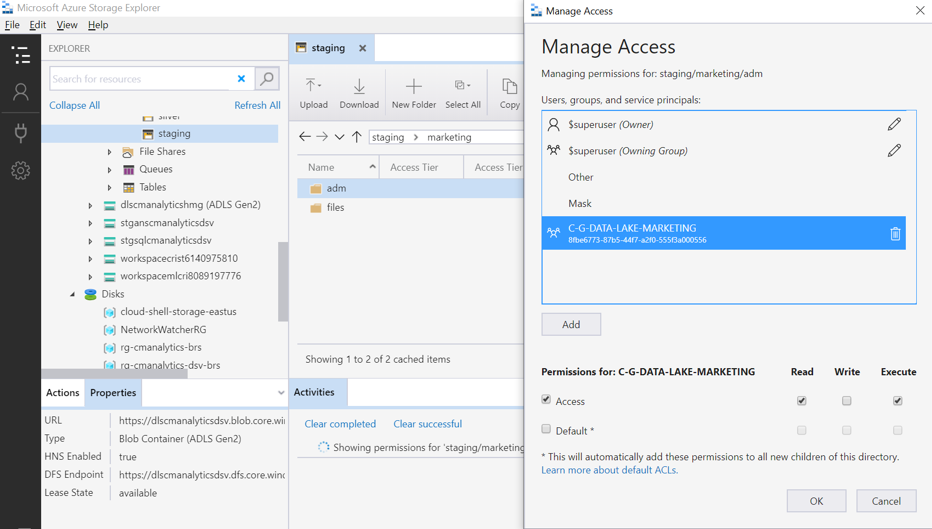Click the Upload toolbar button
Image resolution: width=932 pixels, height=529 pixels.
pos(313,94)
